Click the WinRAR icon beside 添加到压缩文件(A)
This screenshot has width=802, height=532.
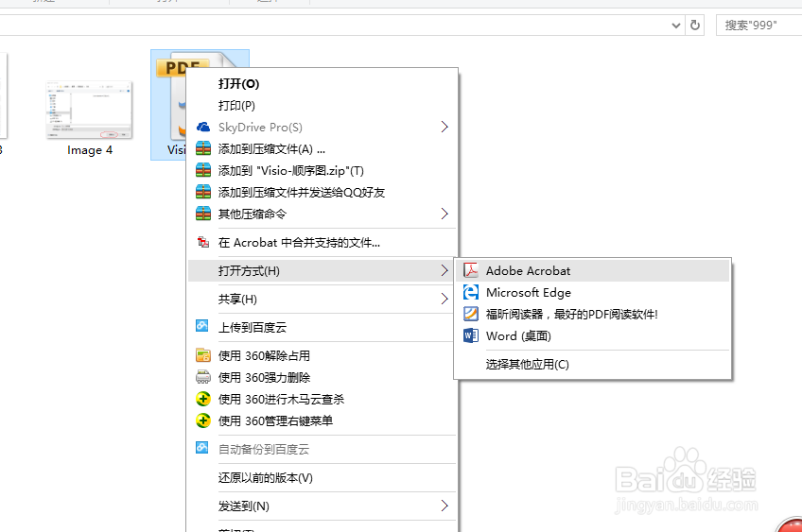203,148
